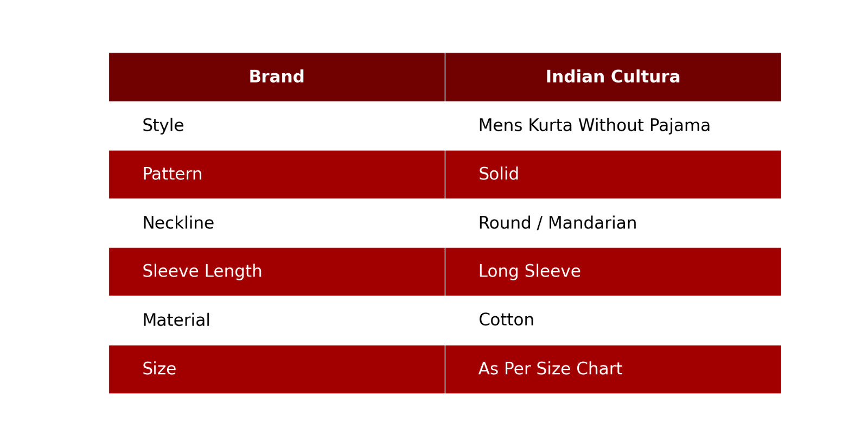Select the Material label cell
This screenshot has width=868, height=442.
coord(176,320)
